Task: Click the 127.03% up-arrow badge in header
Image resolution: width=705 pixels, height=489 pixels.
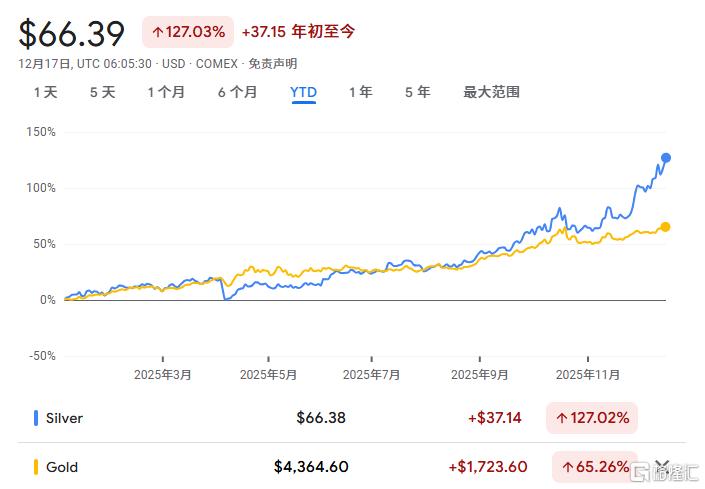Action: (187, 32)
